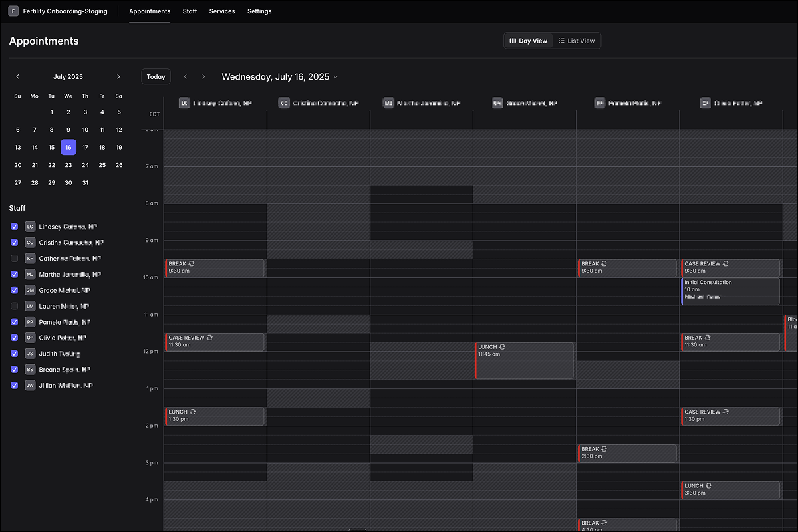Viewport: 798px width, 532px height.
Task: Go to previous day using toolbar arrow
Action: pos(186,77)
